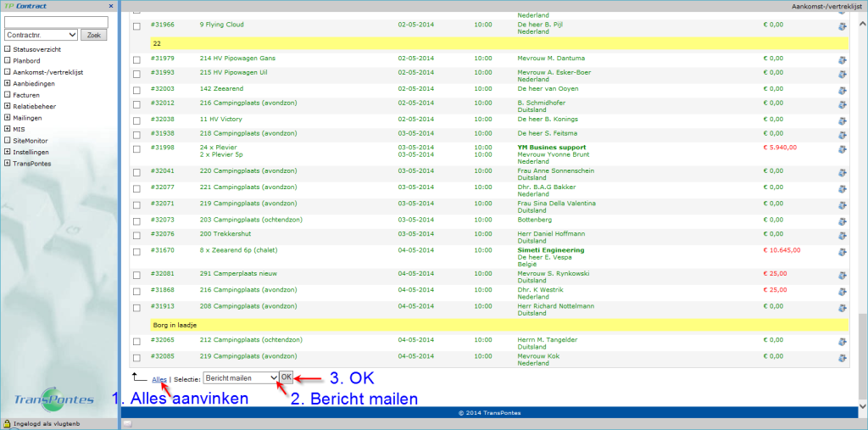This screenshot has width=868, height=430.
Task: Click the Alles link to select all
Action: coord(159,378)
